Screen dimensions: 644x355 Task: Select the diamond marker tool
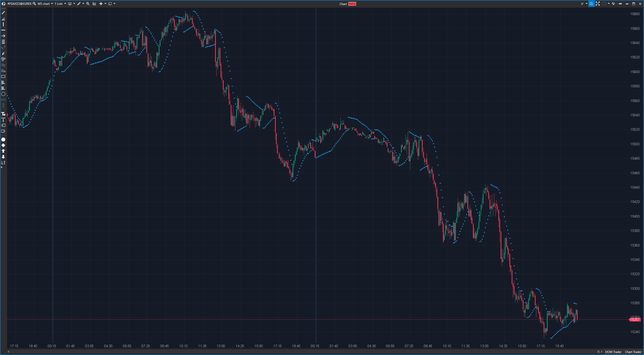pos(3,145)
